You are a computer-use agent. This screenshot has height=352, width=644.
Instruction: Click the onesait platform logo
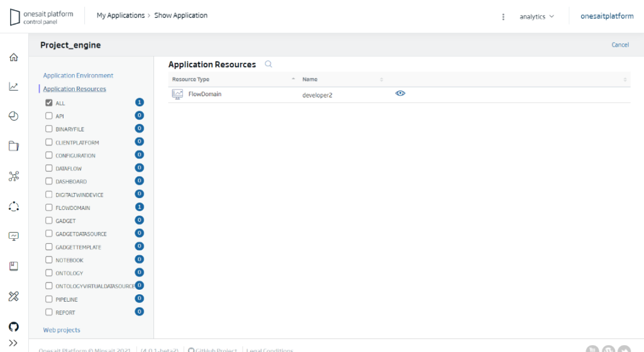[x=42, y=17]
